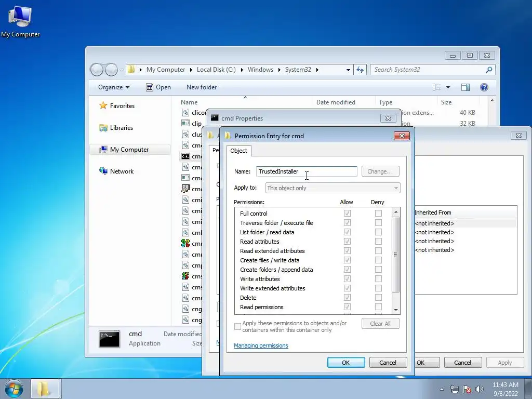Select the cmd application icon in file list
The height and width of the screenshot is (399, 532).
click(185, 156)
